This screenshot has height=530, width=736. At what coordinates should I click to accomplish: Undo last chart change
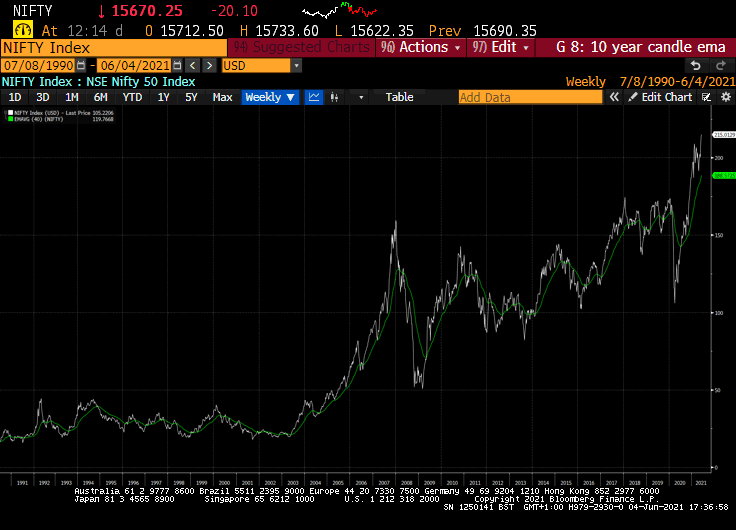pos(696,66)
